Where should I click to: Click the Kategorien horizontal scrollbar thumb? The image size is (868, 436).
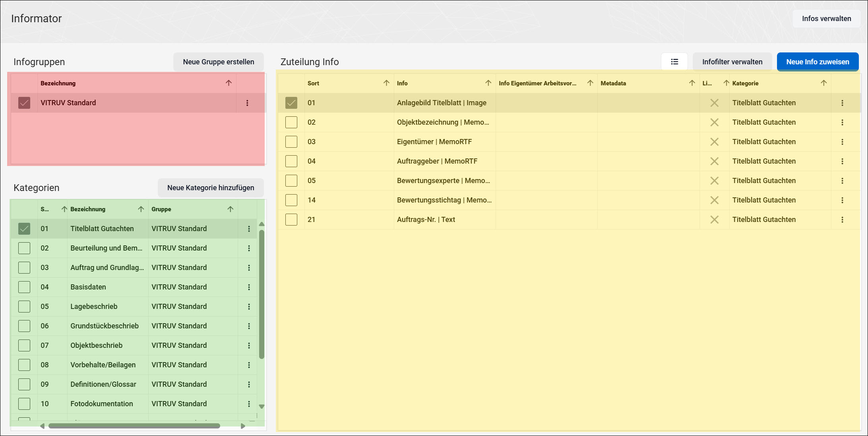coord(134,426)
